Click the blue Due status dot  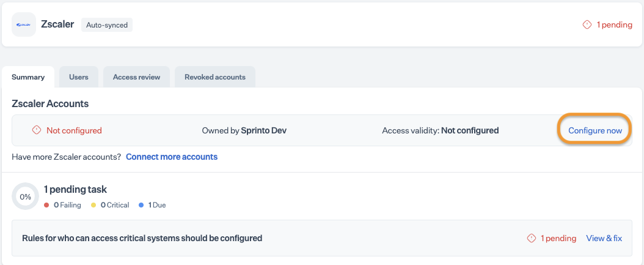tap(141, 205)
